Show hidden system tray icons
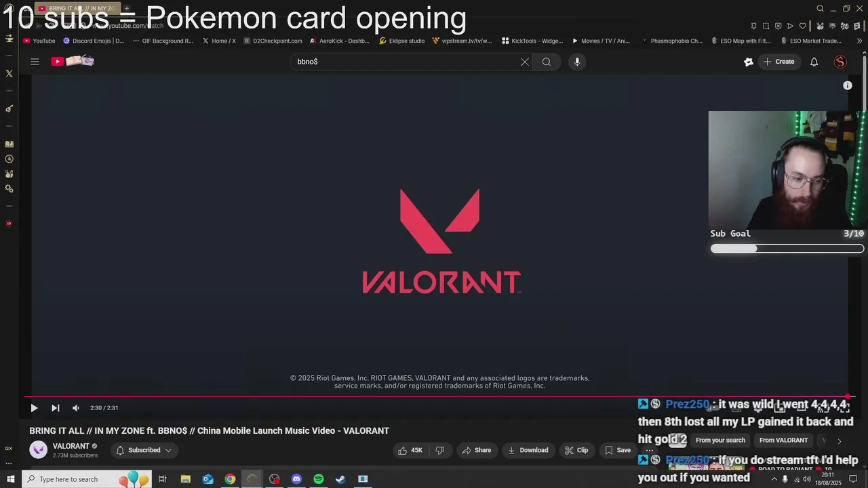This screenshot has width=868, height=488. coord(774,479)
